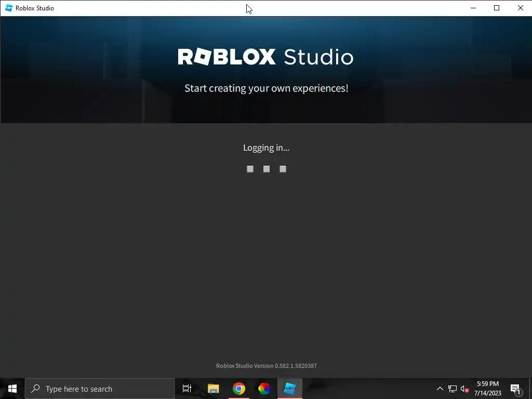Click the Roblox Studio title bar icon

(9, 8)
